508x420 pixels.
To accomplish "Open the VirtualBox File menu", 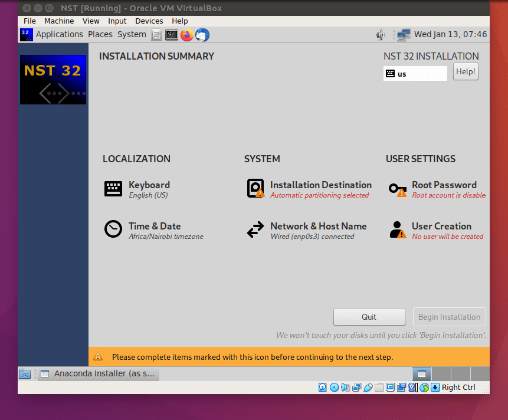I will tap(30, 21).
